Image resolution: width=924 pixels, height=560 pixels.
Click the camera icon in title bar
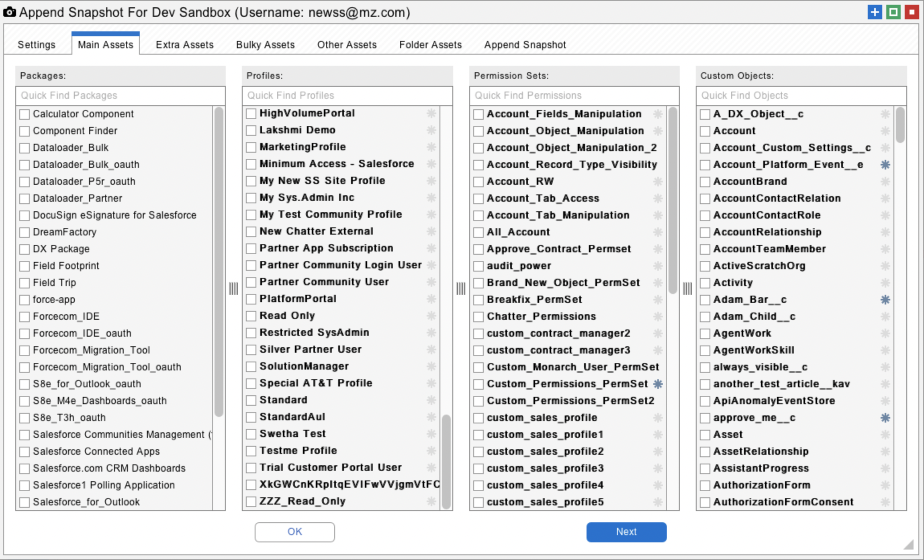click(10, 12)
